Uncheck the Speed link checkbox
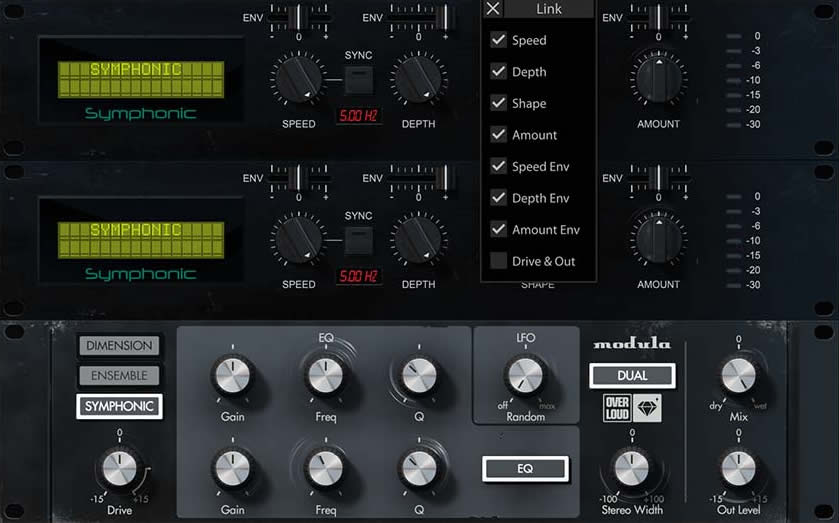 (499, 40)
